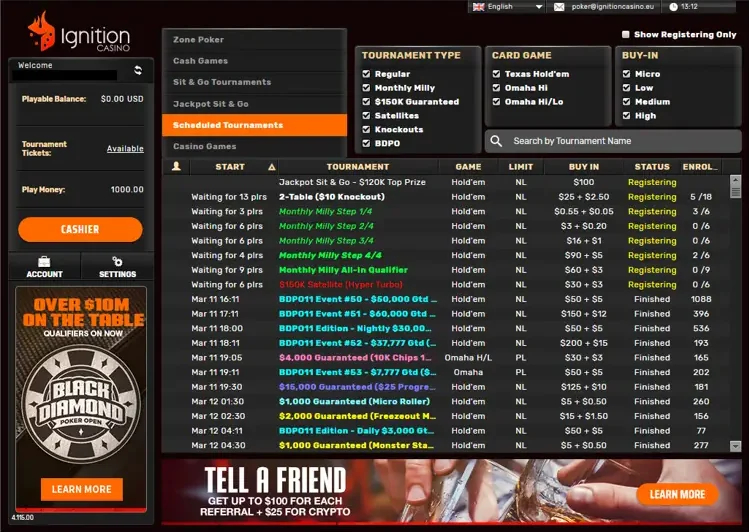Toggle the Low buy-in checkbox
This screenshot has width=749, height=532.
pos(626,87)
